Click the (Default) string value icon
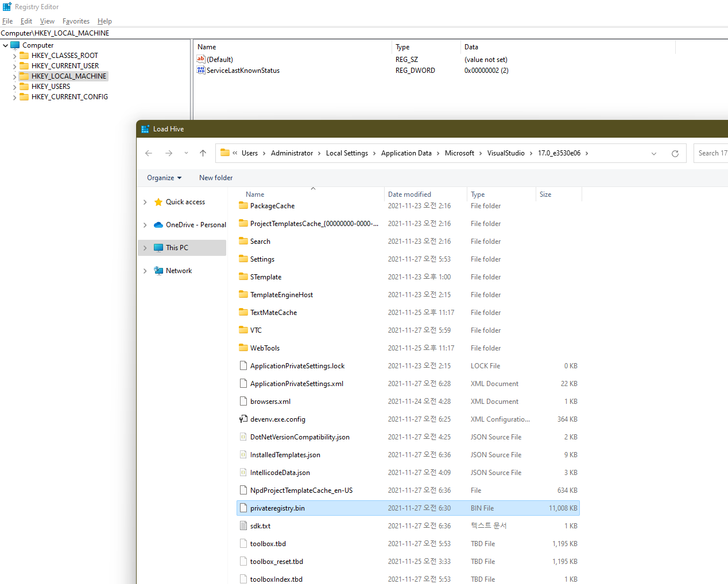The height and width of the screenshot is (584, 728). [x=201, y=59]
